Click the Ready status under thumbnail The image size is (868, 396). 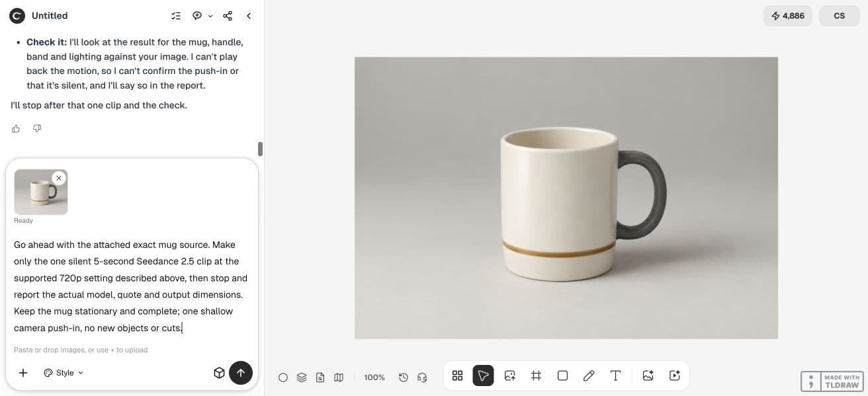pos(23,221)
